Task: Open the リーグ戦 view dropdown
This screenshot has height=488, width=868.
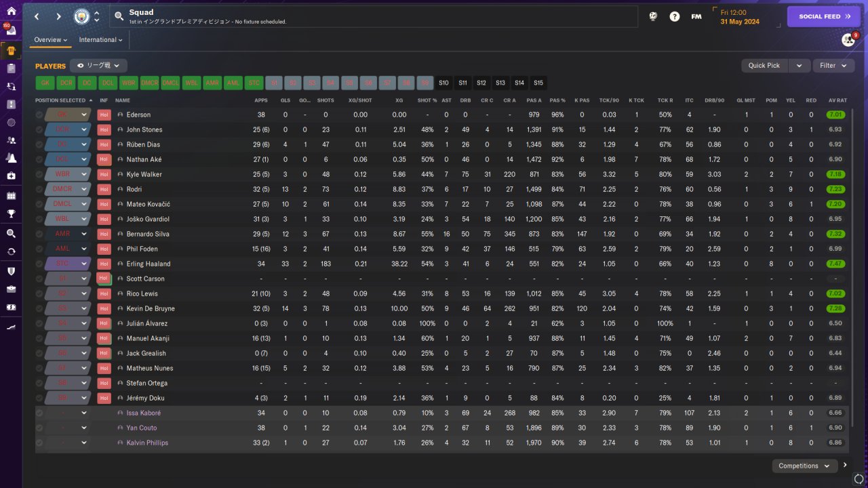Action: pyautogui.click(x=98, y=66)
